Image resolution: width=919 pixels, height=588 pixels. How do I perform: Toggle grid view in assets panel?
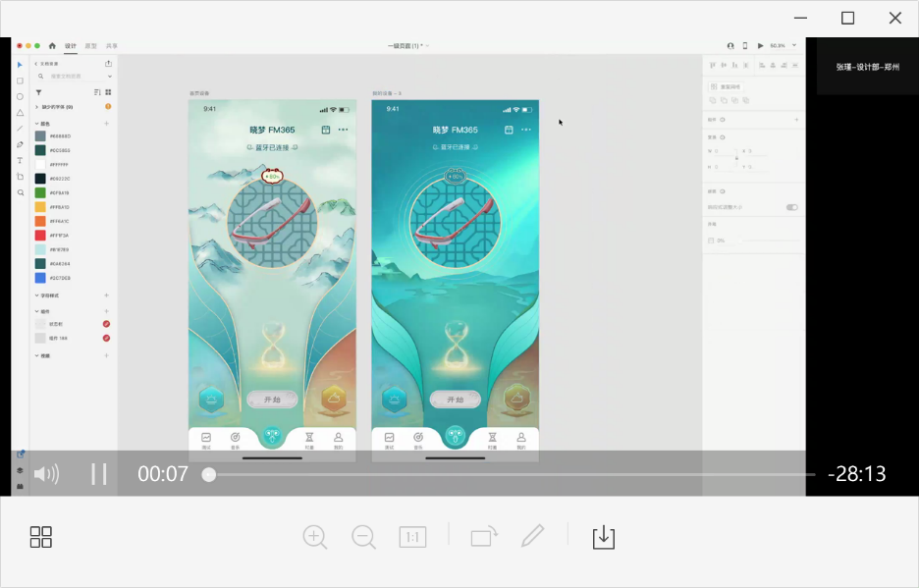108,91
